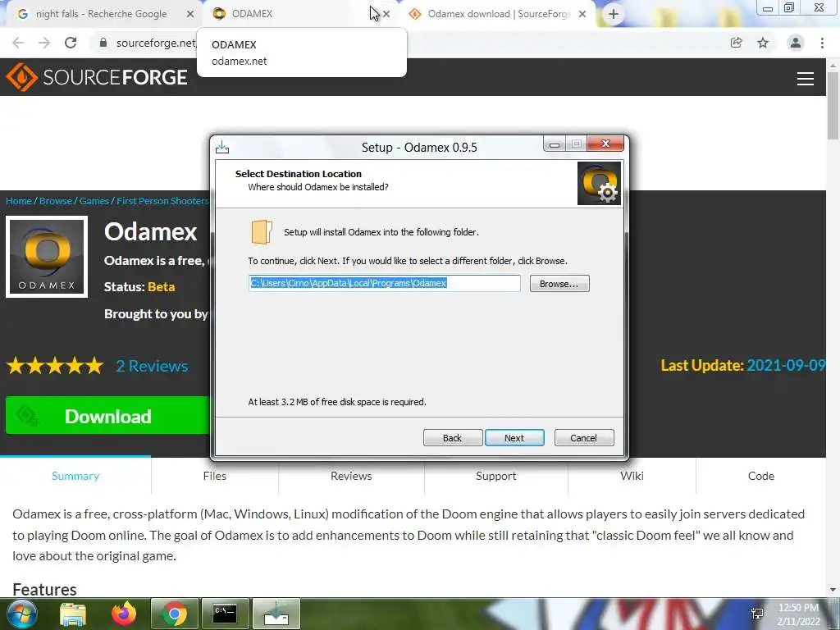This screenshot has height=630, width=840.
Task: Click the scrollbar down arrow
Action: 833,590
